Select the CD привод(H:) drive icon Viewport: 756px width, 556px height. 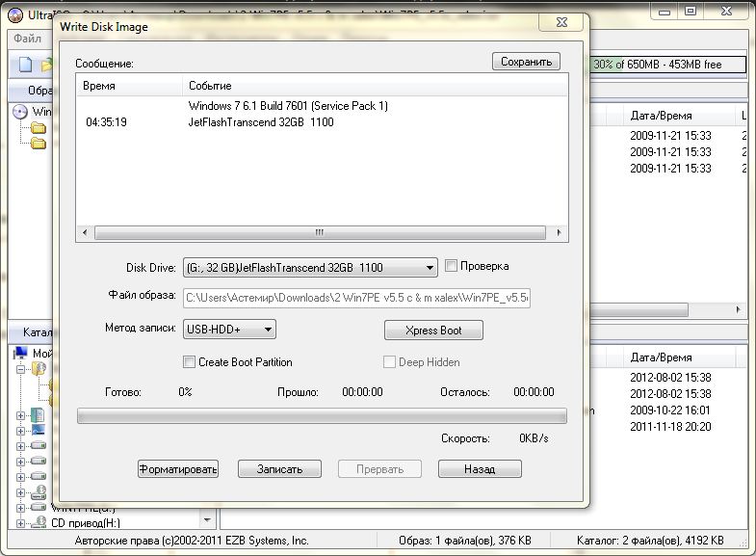pyautogui.click(x=39, y=522)
